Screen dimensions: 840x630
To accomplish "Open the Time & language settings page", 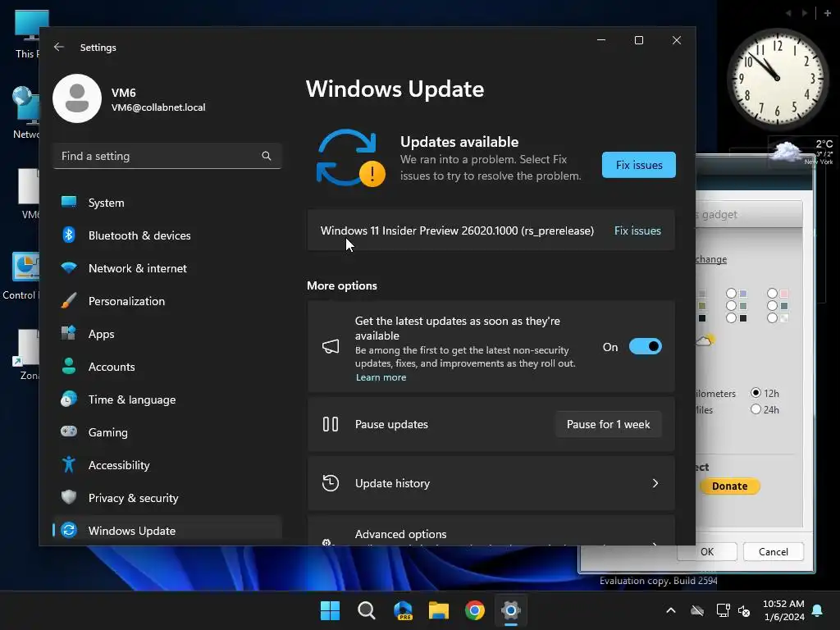I will click(167, 399).
